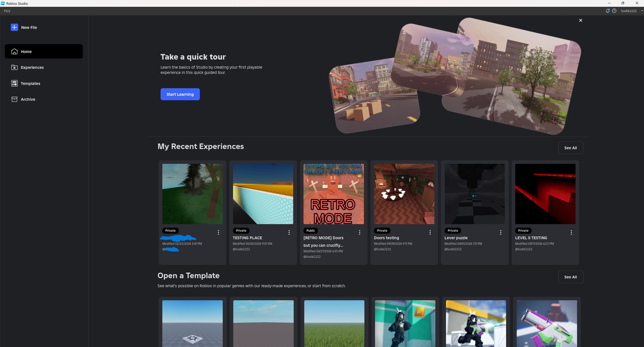
Task: Open options menu for Lever puzzle
Action: point(501,232)
